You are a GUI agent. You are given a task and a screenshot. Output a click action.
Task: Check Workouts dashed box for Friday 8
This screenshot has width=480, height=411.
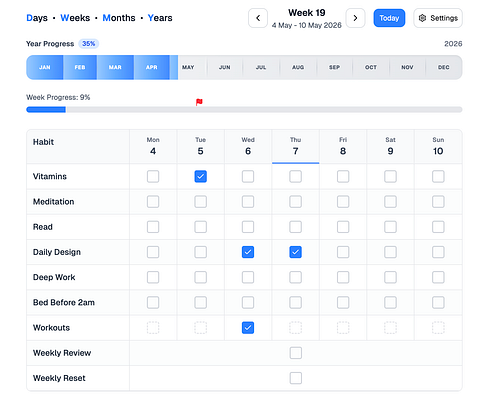click(343, 328)
